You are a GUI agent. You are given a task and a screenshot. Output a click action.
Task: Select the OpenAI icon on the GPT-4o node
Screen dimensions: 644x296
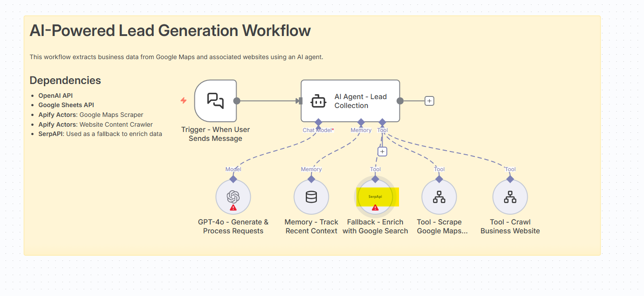tap(233, 196)
